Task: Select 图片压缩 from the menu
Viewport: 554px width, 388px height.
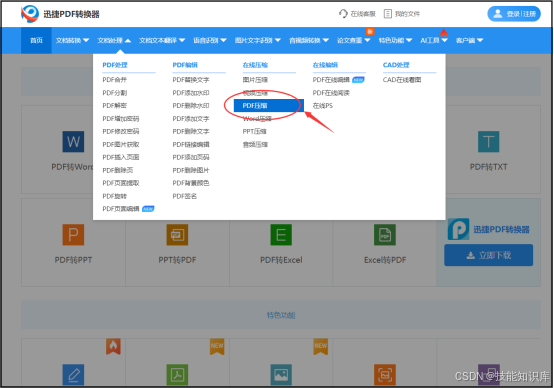Action: (255, 80)
